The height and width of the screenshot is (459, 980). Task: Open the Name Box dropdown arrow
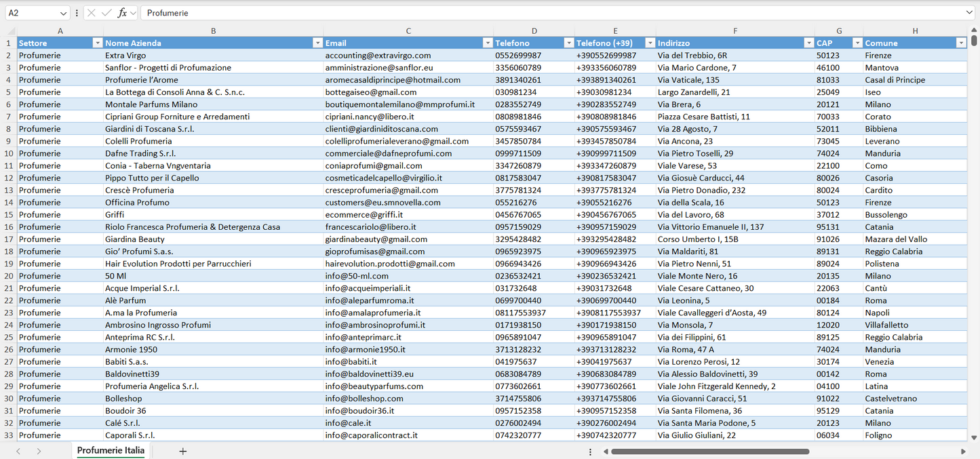63,13
